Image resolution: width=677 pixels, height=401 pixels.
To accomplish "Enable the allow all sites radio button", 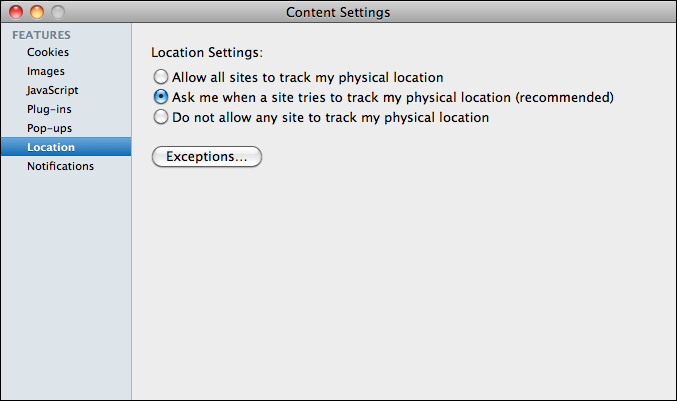I will click(160, 77).
